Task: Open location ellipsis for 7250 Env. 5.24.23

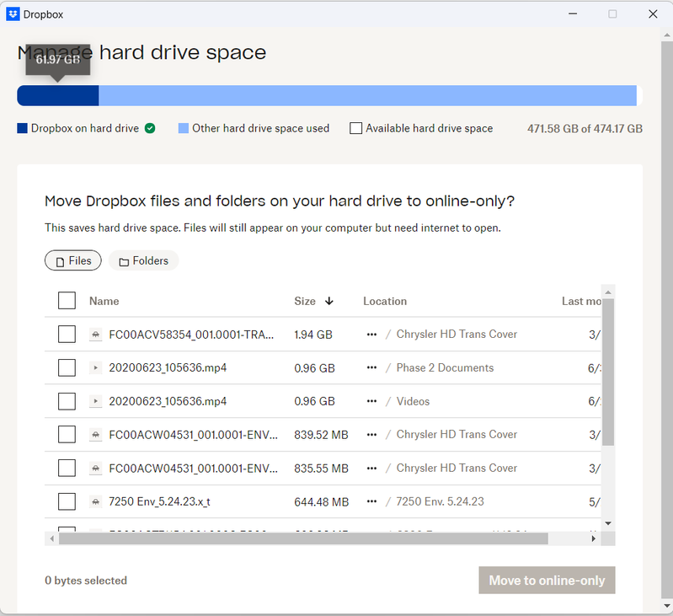Action: [371, 502]
